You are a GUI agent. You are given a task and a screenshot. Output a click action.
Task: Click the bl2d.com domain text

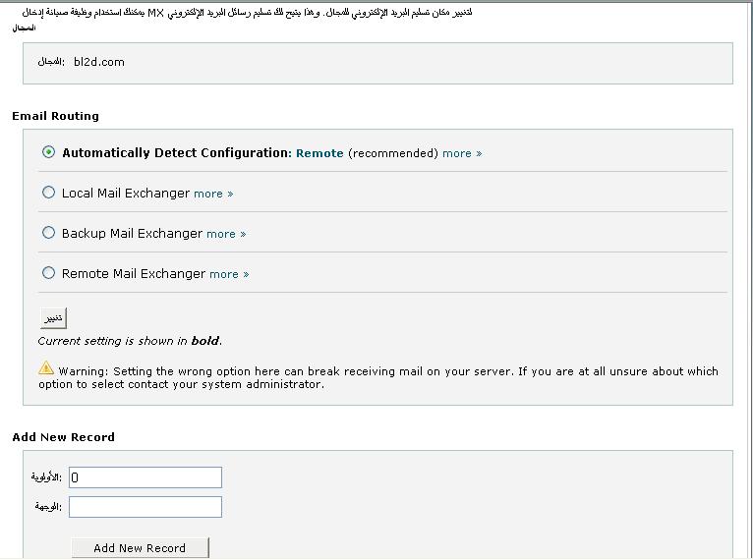click(x=99, y=62)
